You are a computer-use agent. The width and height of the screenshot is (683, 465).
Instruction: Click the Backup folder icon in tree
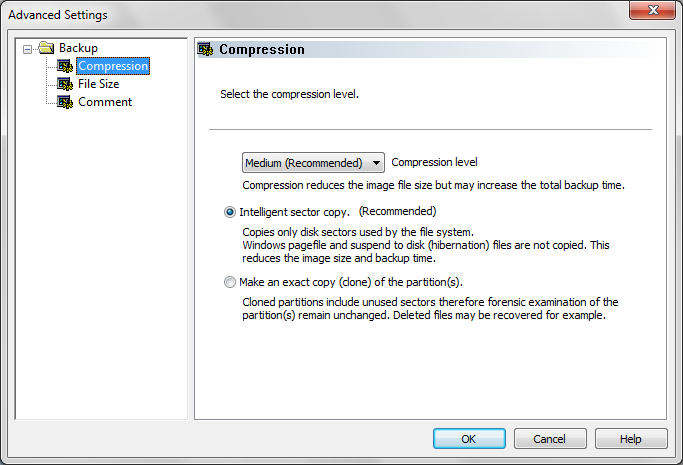[x=45, y=48]
